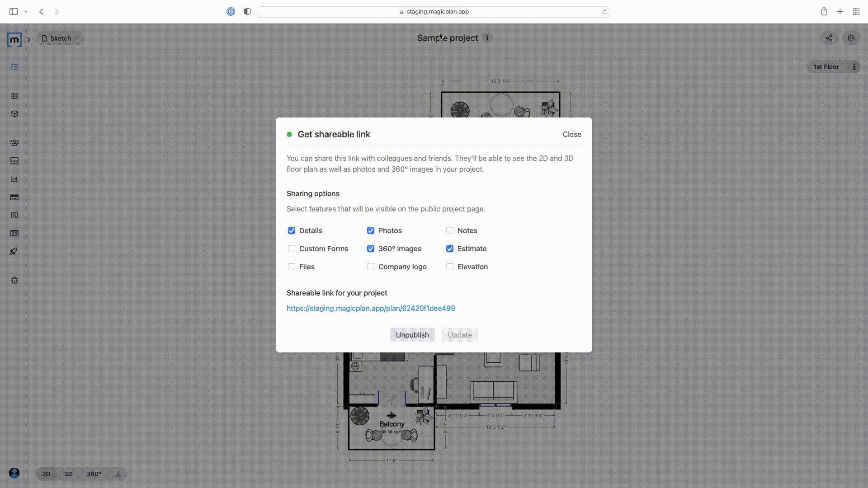Viewport: 868px width, 488px height.
Task: Open the rocket icon in the sidebar
Action: pos(14,251)
